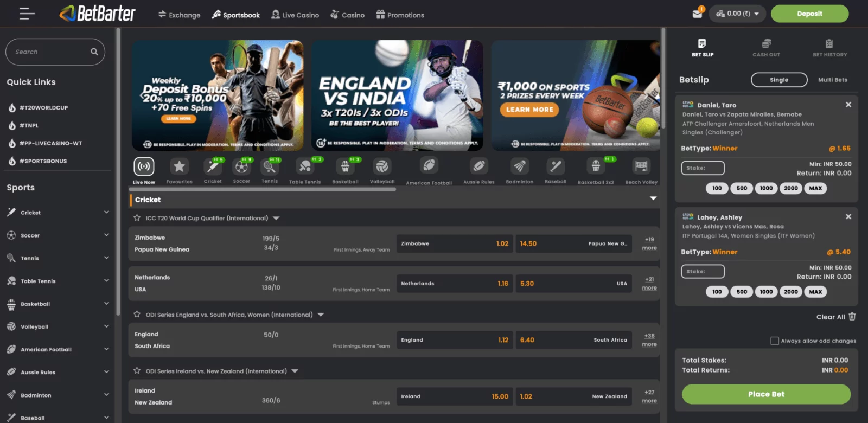Select the Baseball carousel icon
The width and height of the screenshot is (868, 423).
555,165
